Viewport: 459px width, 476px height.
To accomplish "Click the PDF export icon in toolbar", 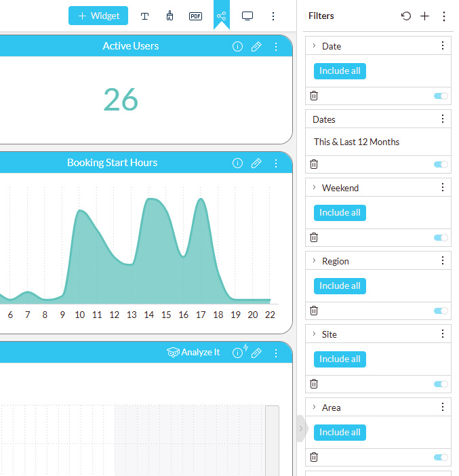I will (195, 16).
